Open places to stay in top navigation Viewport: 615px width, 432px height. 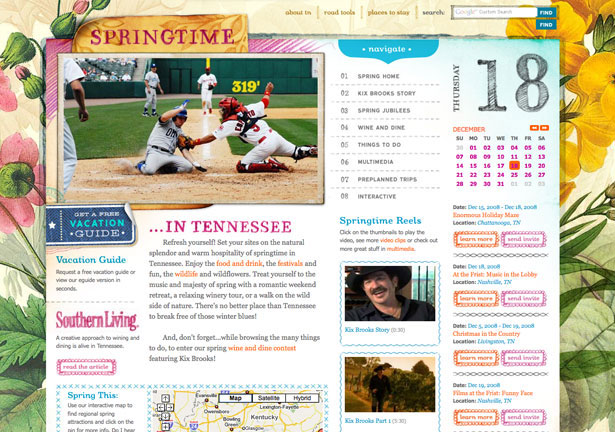point(388,13)
